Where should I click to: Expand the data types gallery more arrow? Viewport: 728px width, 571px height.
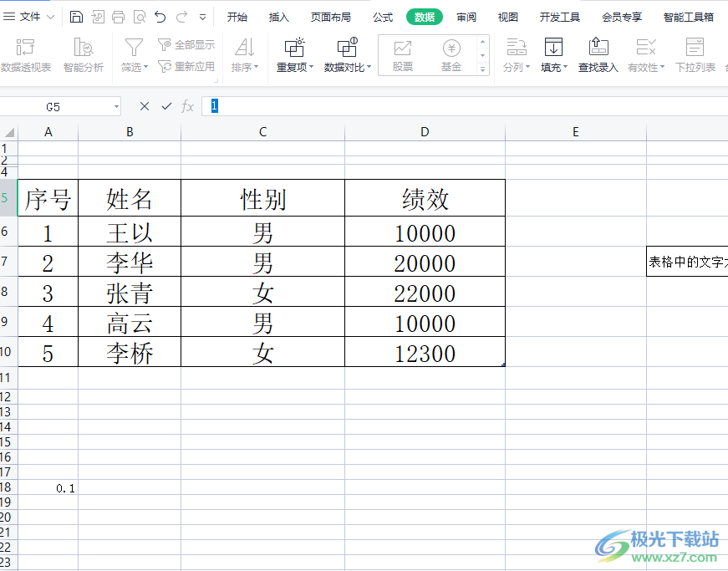point(483,69)
